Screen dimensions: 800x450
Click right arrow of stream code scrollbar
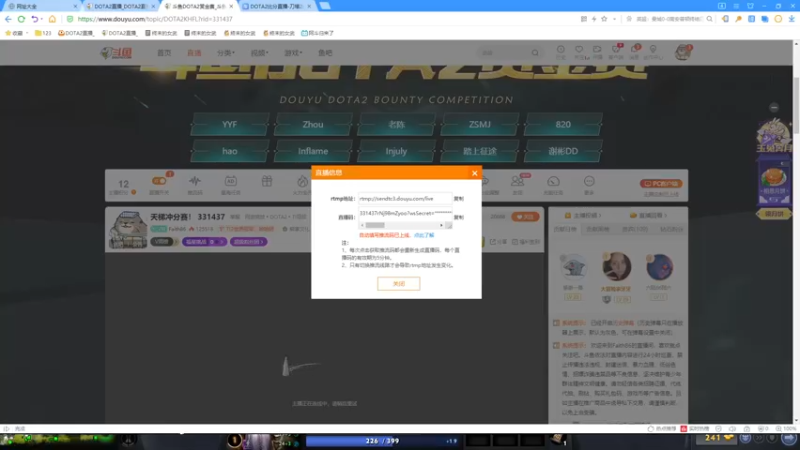click(x=441, y=225)
